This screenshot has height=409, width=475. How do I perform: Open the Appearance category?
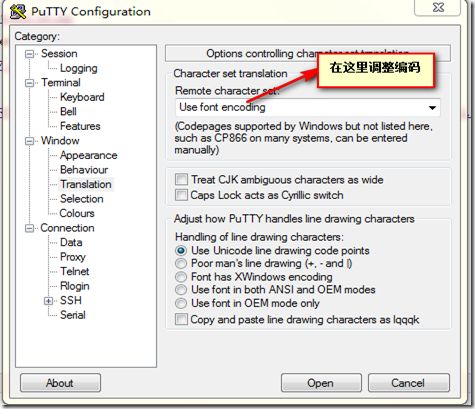tap(89, 155)
